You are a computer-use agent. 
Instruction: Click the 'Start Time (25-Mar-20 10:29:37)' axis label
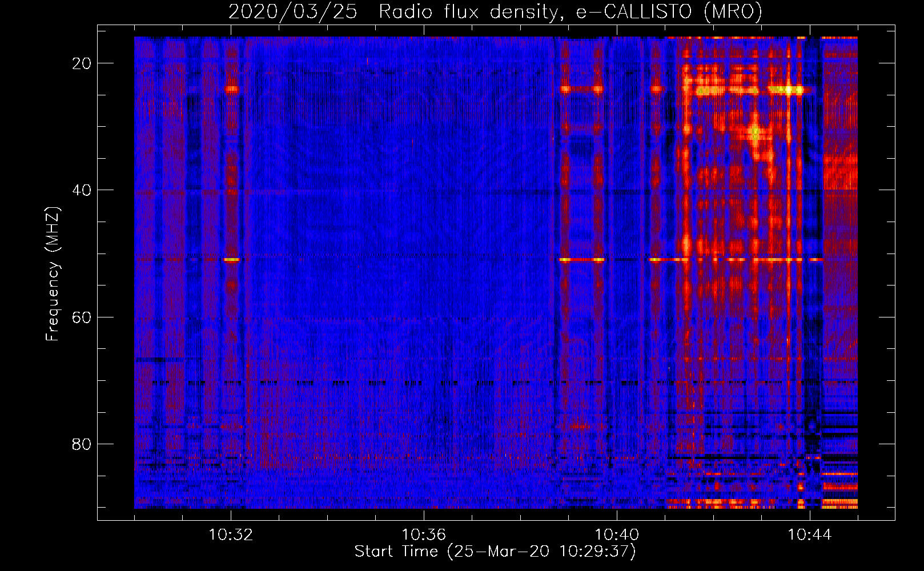[x=495, y=552]
